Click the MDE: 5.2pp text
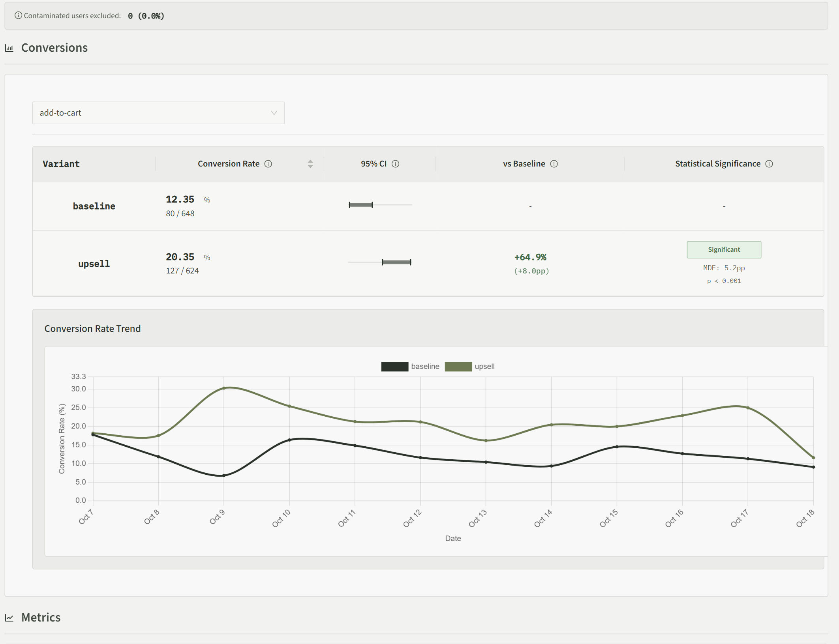The width and height of the screenshot is (839, 644). [x=724, y=268]
